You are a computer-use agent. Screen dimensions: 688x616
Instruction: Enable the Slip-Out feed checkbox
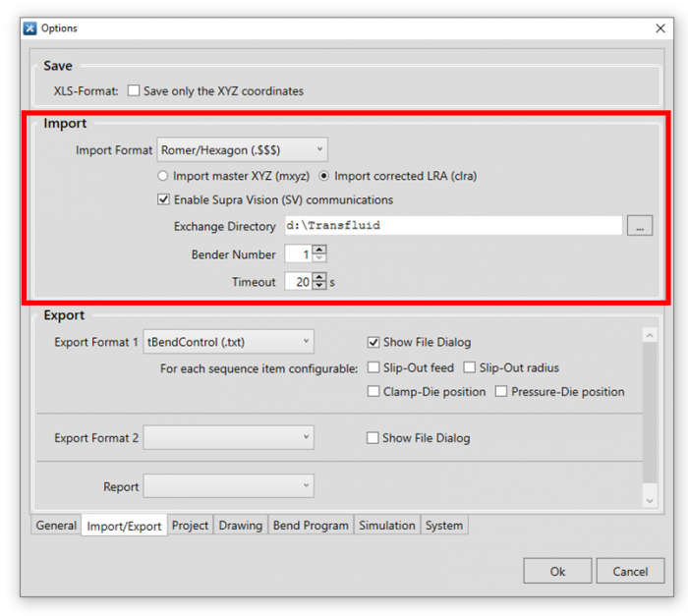373,367
